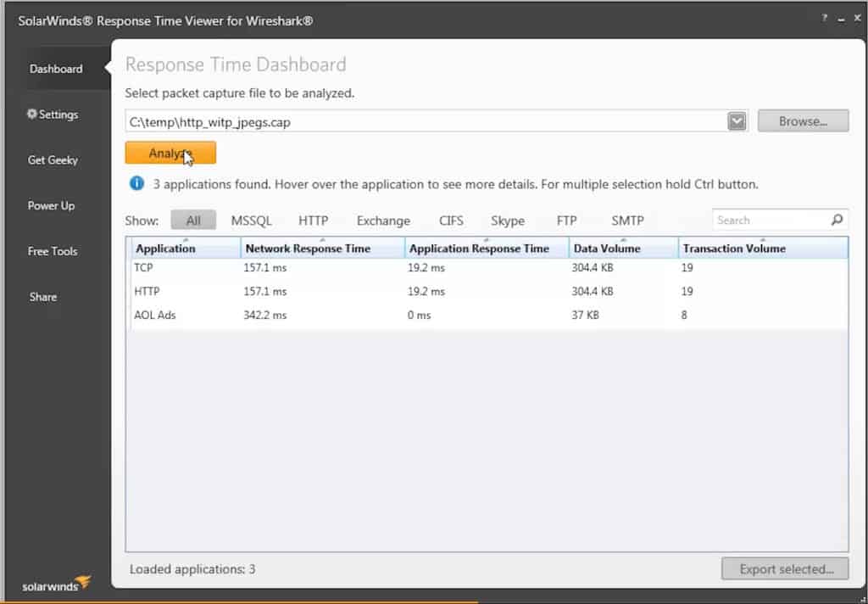Filter applications by Exchange

(x=383, y=221)
